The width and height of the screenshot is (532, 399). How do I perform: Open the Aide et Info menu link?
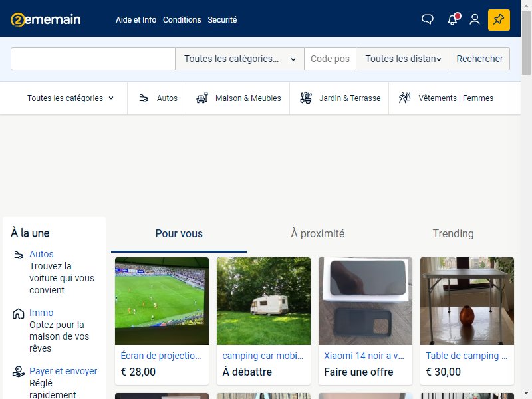[x=136, y=20]
